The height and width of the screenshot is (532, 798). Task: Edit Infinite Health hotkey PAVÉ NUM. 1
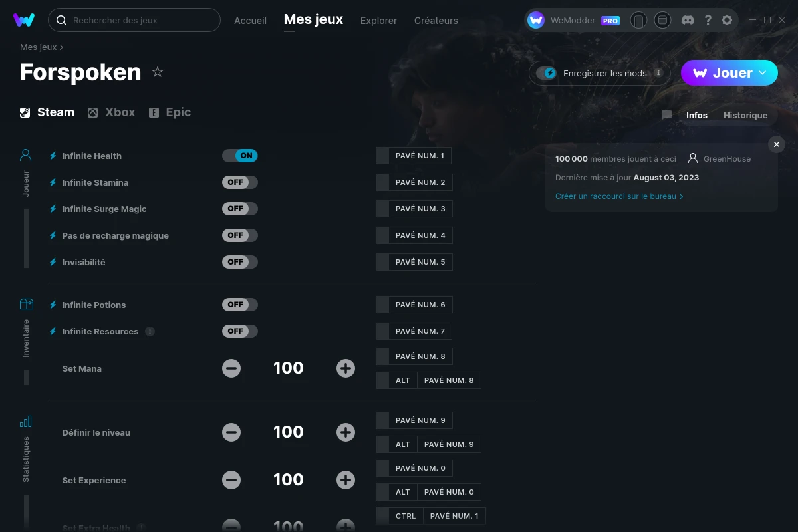414,156
